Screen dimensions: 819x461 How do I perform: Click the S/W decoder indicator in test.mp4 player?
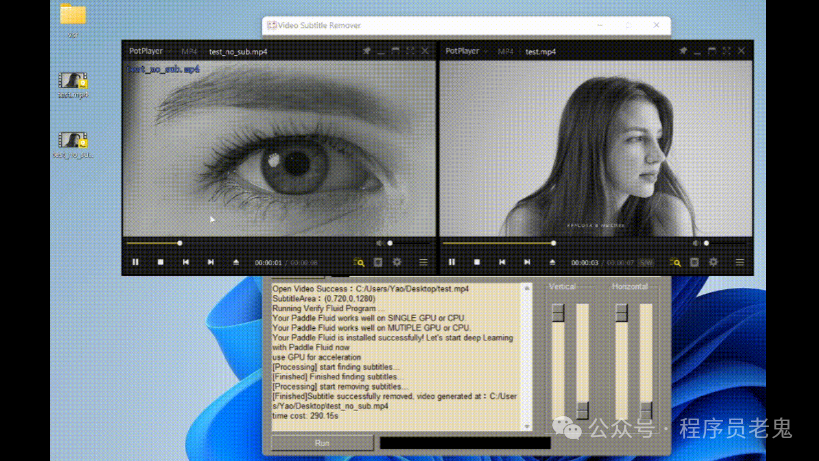[x=646, y=263]
